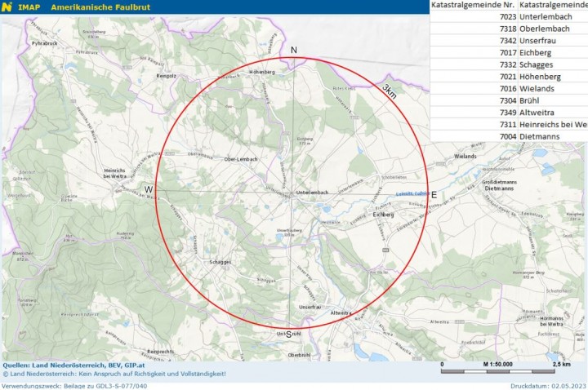
Task: Click the W west marker on circle
Action: [149, 190]
